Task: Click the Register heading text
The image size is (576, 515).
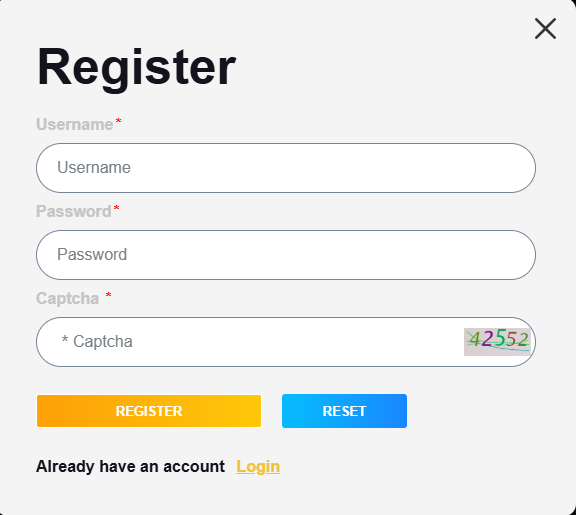Action: coord(136,68)
